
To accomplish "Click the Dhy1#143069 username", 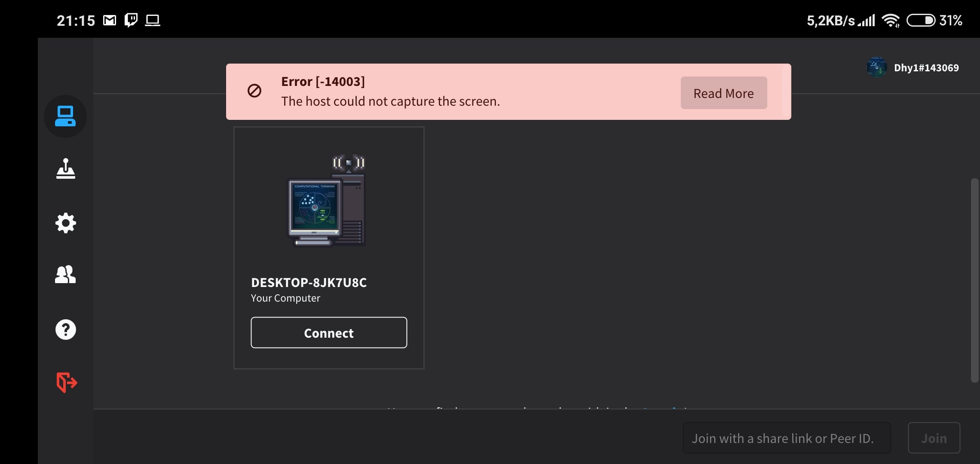I will click(926, 68).
